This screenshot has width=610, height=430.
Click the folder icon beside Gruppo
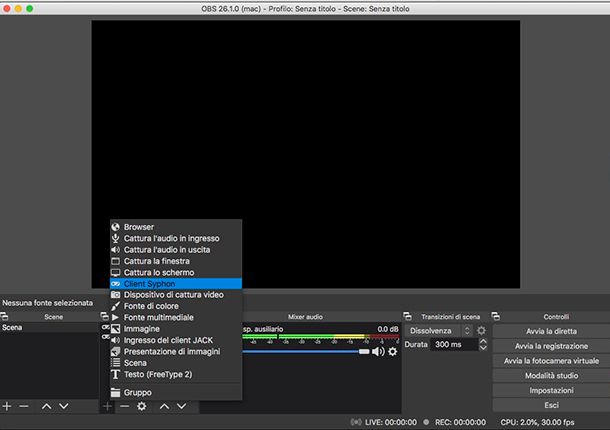point(116,392)
